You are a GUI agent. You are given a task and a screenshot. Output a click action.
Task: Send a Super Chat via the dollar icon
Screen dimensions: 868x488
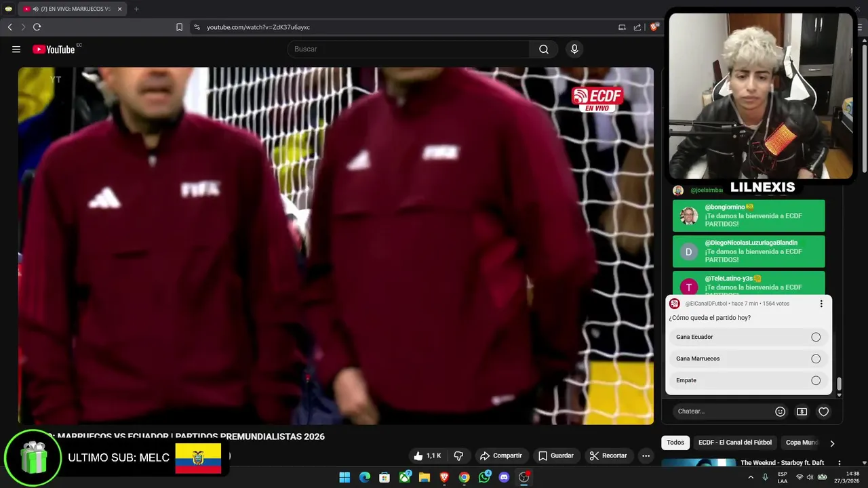(802, 411)
